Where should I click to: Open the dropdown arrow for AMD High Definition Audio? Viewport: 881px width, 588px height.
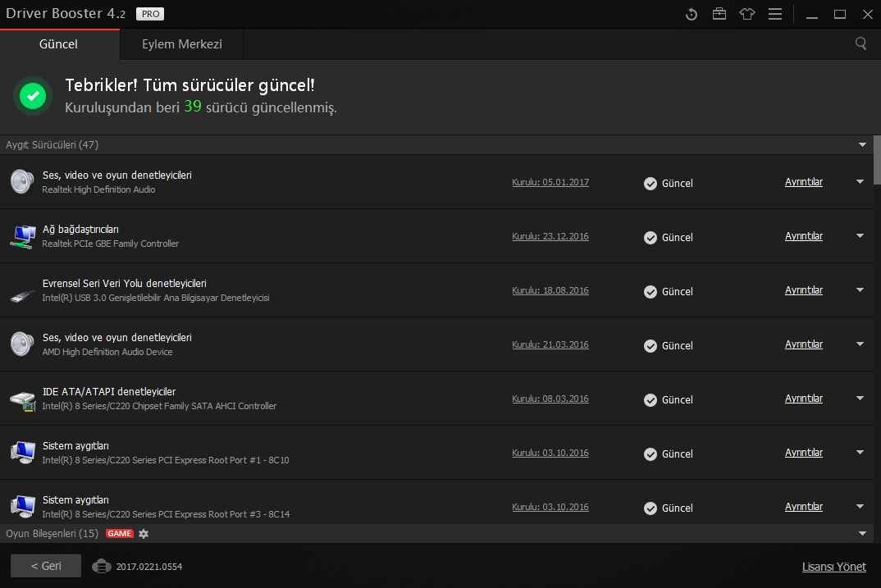(860, 344)
